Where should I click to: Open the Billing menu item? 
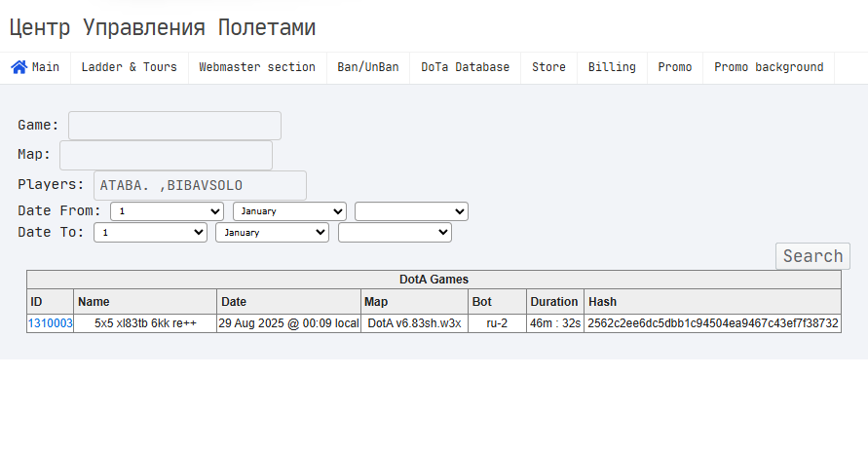point(612,67)
